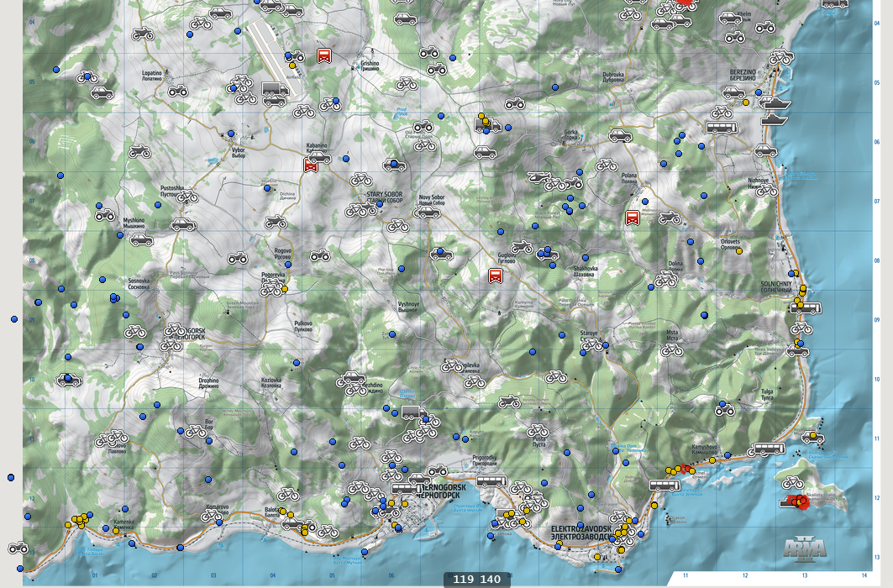Select the motorcycle icon east of Polana marker
The width and height of the screenshot is (893, 588).
670,218
